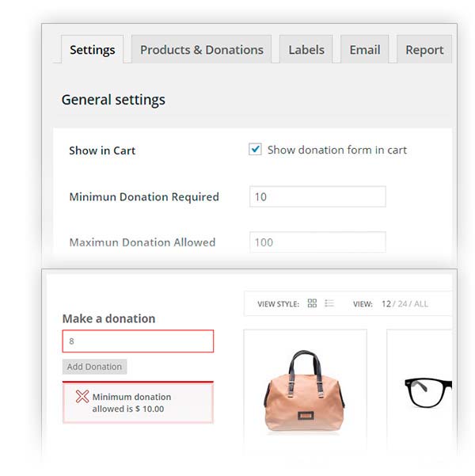The image size is (475, 476).
Task: Open the Labels tab
Action: coord(306,49)
